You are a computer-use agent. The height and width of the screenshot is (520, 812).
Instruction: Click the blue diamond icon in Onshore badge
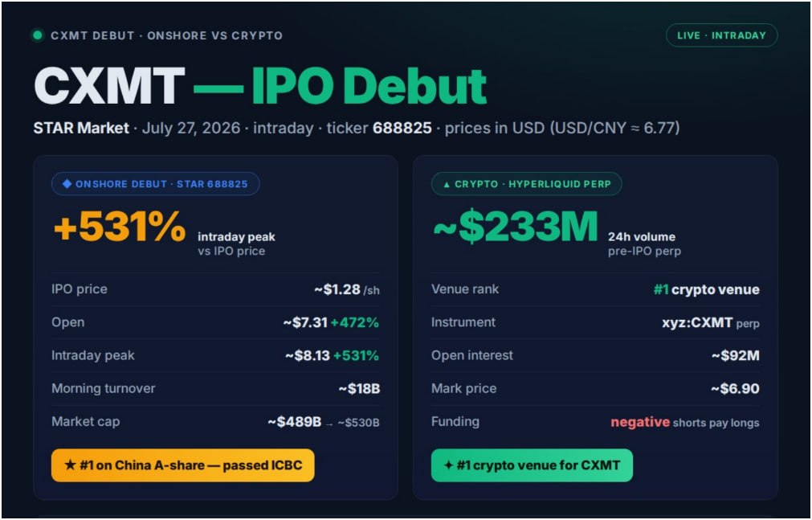67,183
